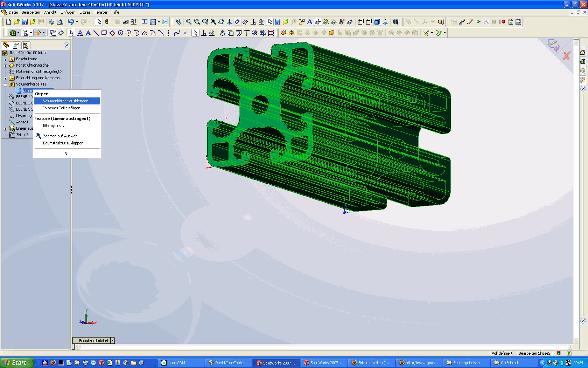Choose Volumenkörper ausblenden in context menu
This screenshot has height=368, width=588.
[67, 101]
